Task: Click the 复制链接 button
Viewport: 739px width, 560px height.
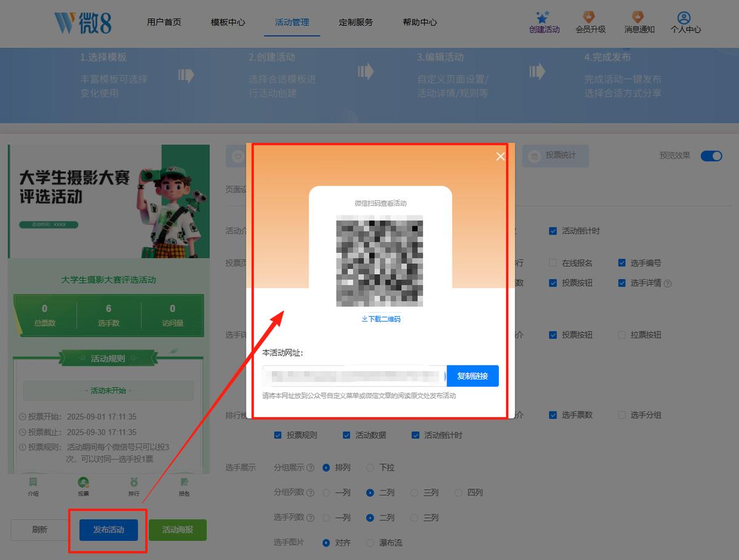Action: click(472, 376)
